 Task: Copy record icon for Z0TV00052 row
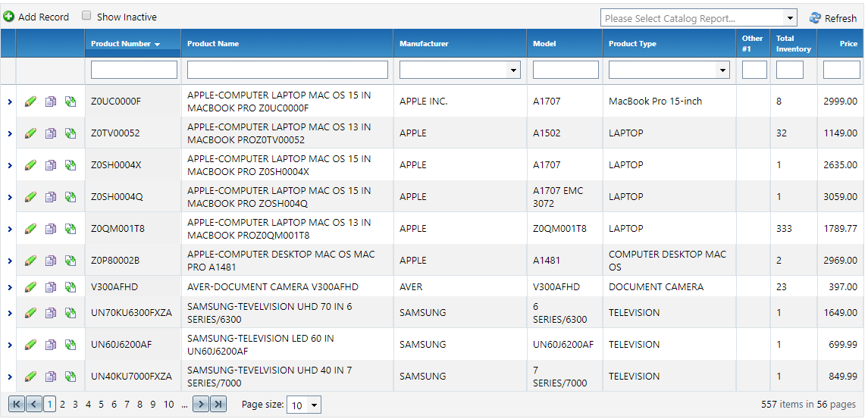click(50, 133)
